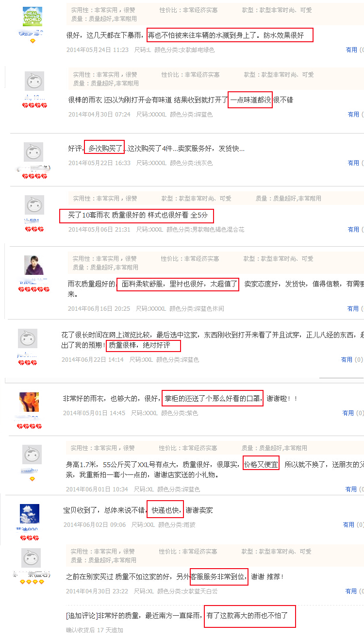Click 有用 (0) on 2014年06月22日 review
The width and height of the screenshot is (364, 640).
tap(352, 360)
